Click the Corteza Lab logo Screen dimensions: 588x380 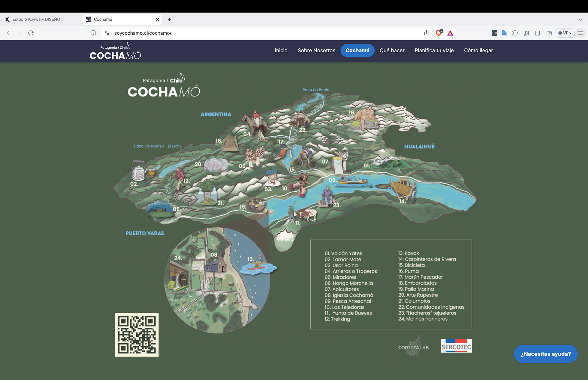point(413,346)
